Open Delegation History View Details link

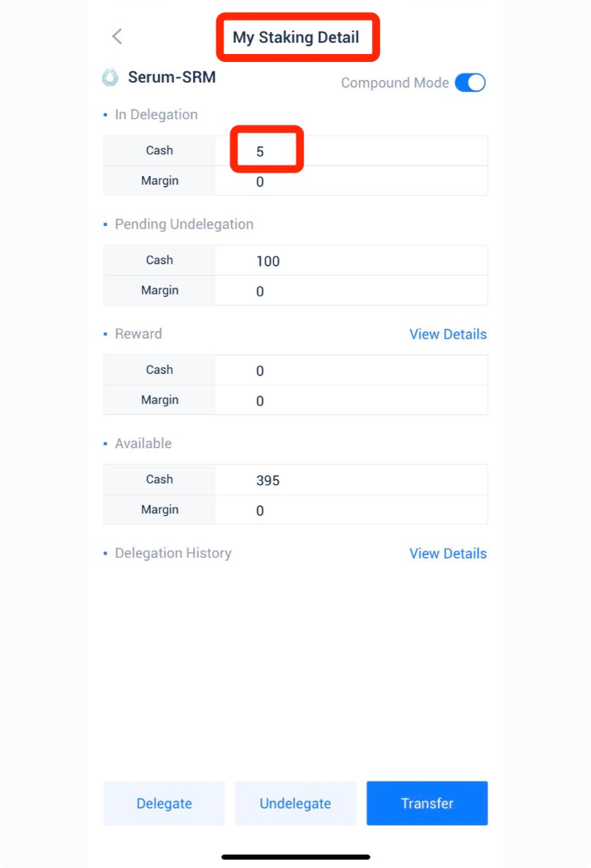coord(448,554)
